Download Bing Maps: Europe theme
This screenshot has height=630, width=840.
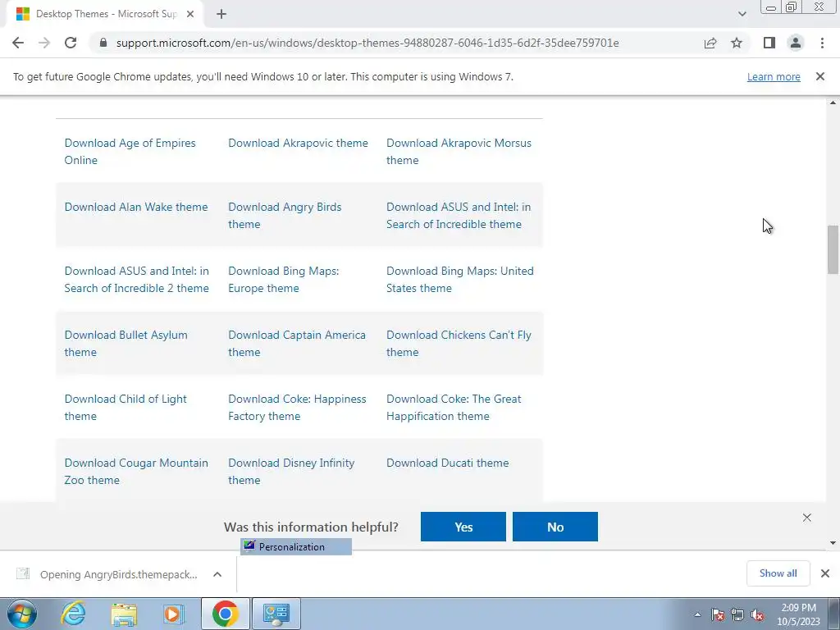(x=283, y=279)
